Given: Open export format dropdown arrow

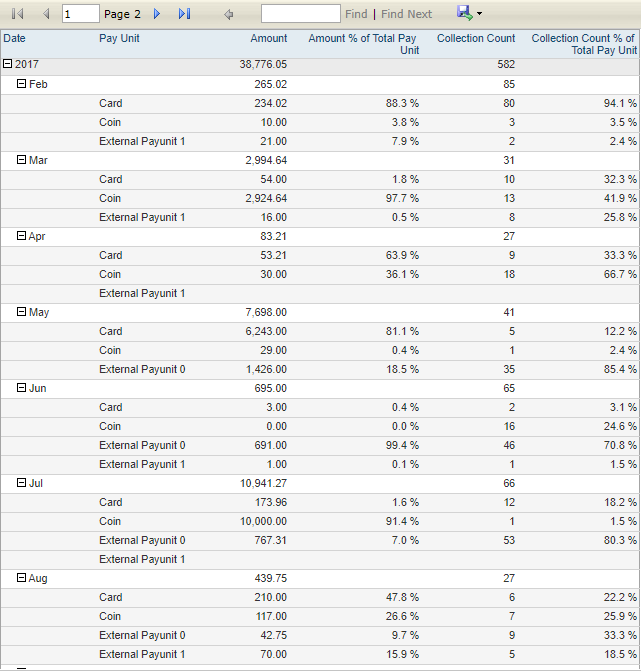Looking at the screenshot, I should [479, 14].
